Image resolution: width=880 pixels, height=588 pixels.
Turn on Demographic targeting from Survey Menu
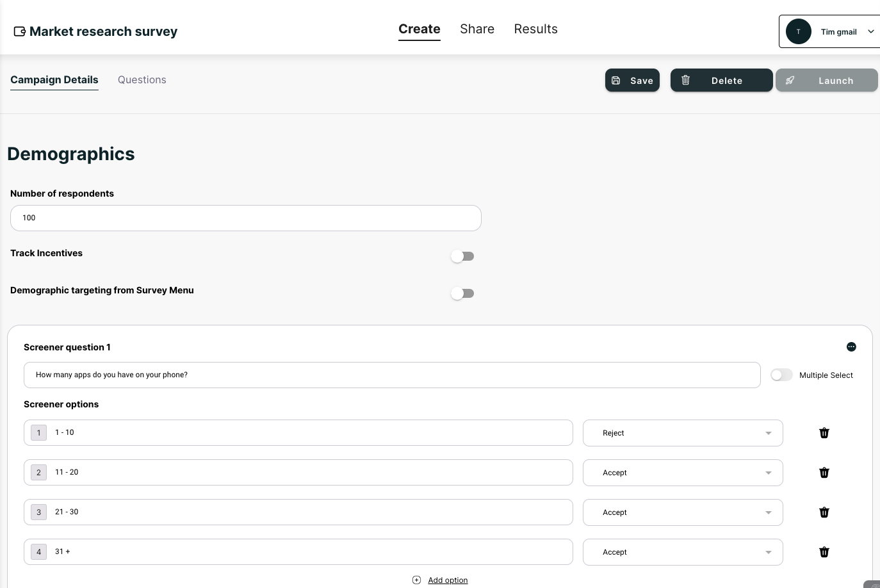coord(462,293)
